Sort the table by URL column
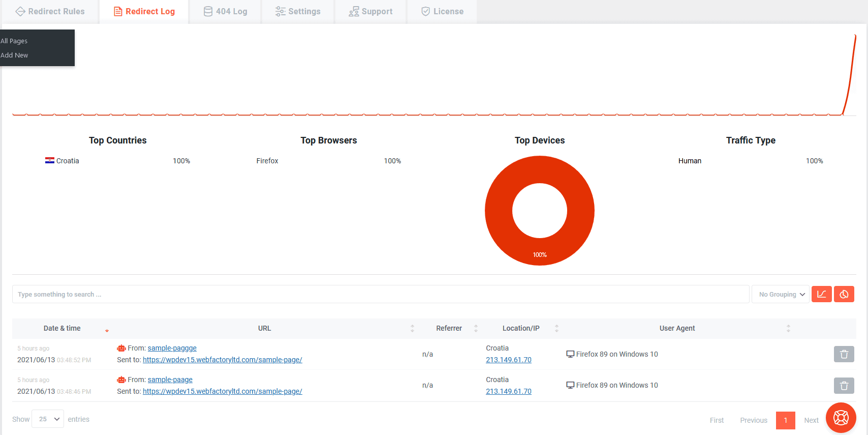Viewport: 868px width, 435px height. click(x=264, y=329)
